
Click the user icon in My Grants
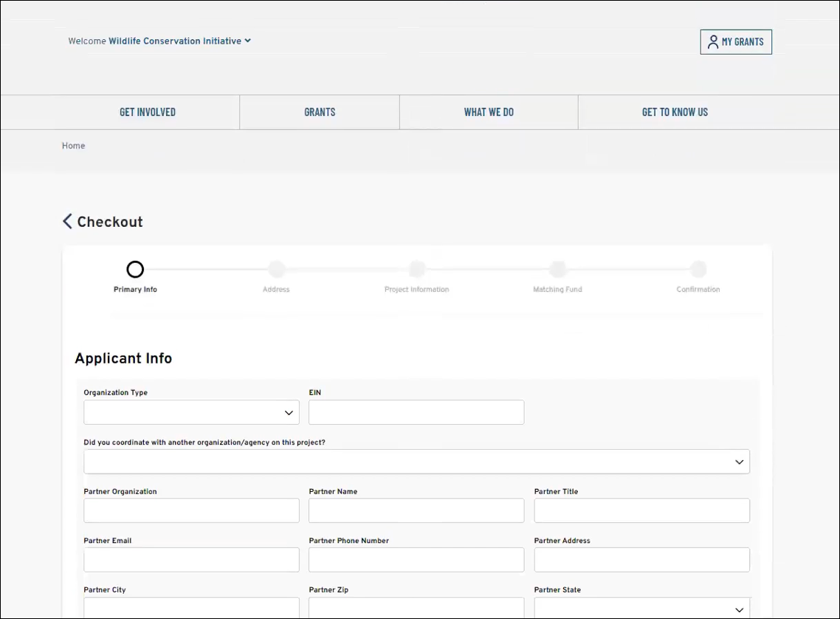point(712,42)
